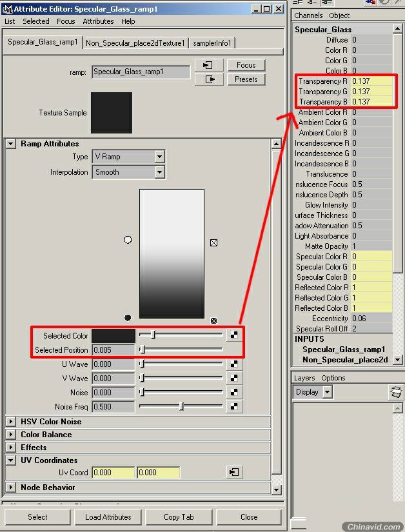Click the input connection arrow button beside ramp name
Screen dimensions: 405x532
pyautogui.click(x=209, y=64)
